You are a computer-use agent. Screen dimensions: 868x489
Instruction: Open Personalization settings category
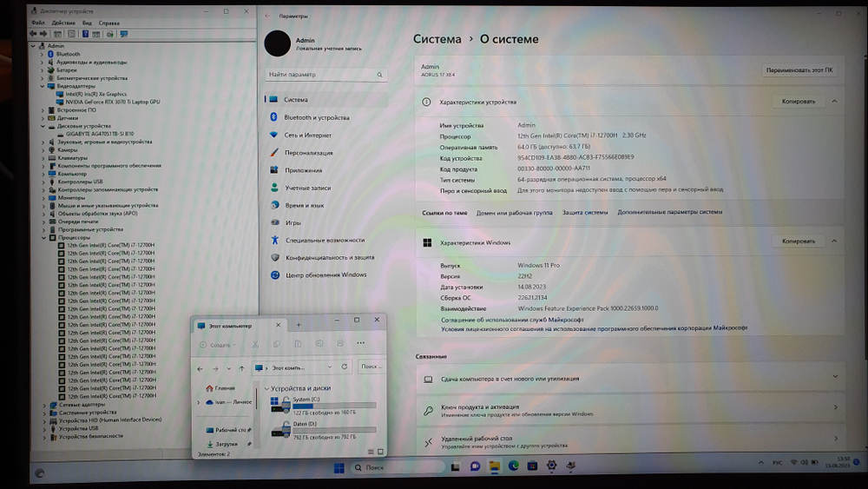(309, 153)
